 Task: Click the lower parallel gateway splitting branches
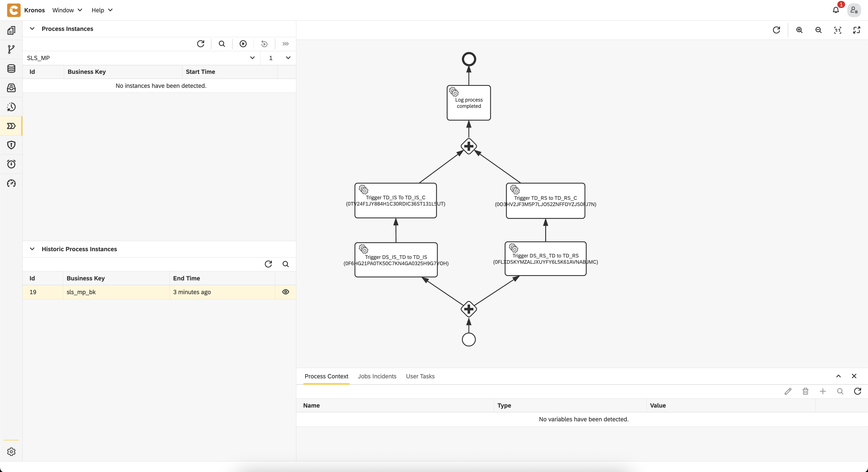[x=469, y=309]
